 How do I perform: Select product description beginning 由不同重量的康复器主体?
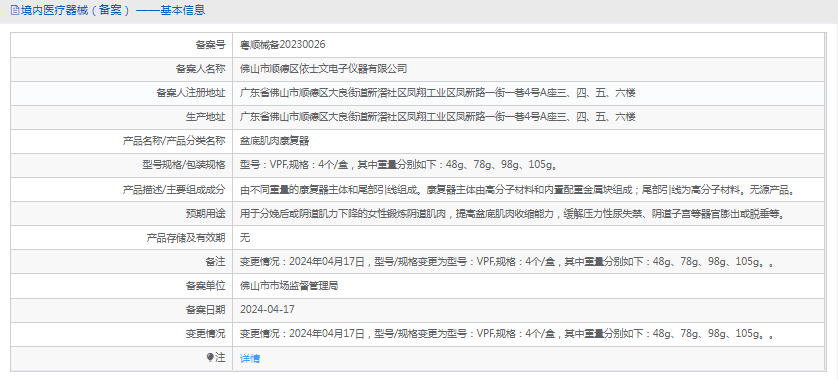pyautogui.click(x=518, y=189)
